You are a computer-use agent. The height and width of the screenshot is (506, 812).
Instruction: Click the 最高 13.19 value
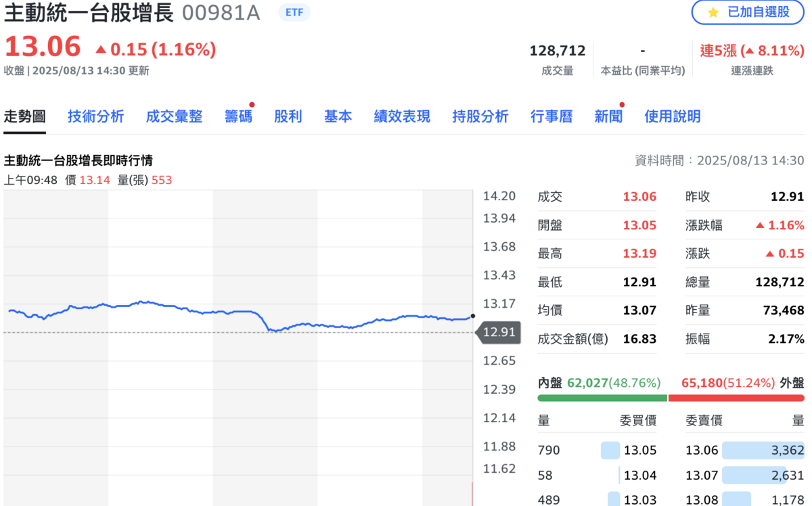point(639,254)
